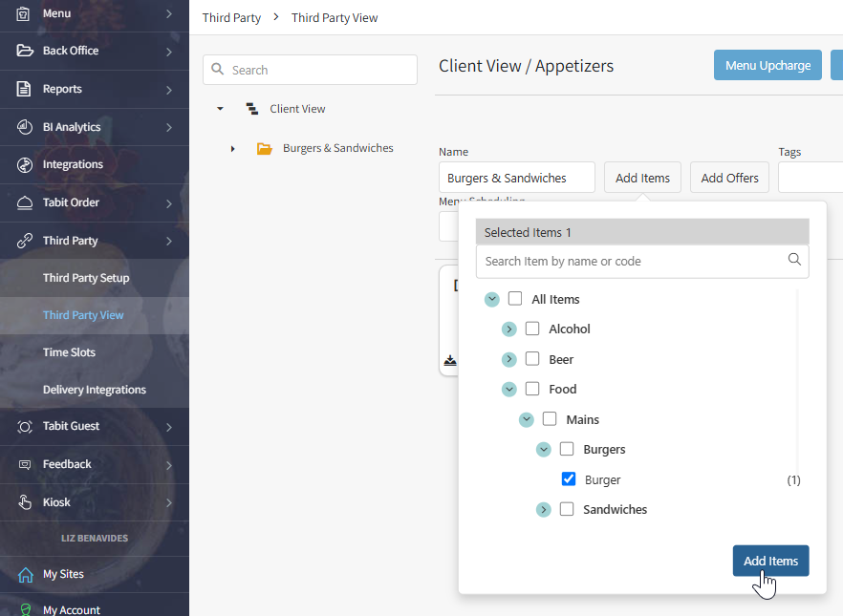Check the Sandwiches category checkbox
Viewport: 843px width, 616px height.
click(567, 509)
